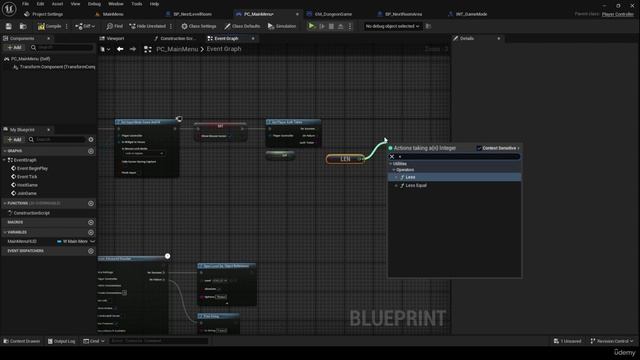Toggle Hide Unrelated nodes
This screenshot has height=360, width=640.
click(147, 26)
